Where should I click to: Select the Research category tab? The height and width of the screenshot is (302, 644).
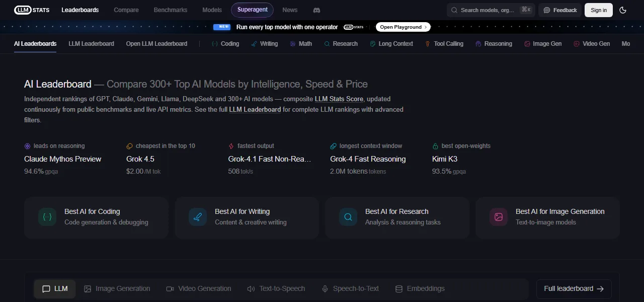341,44
